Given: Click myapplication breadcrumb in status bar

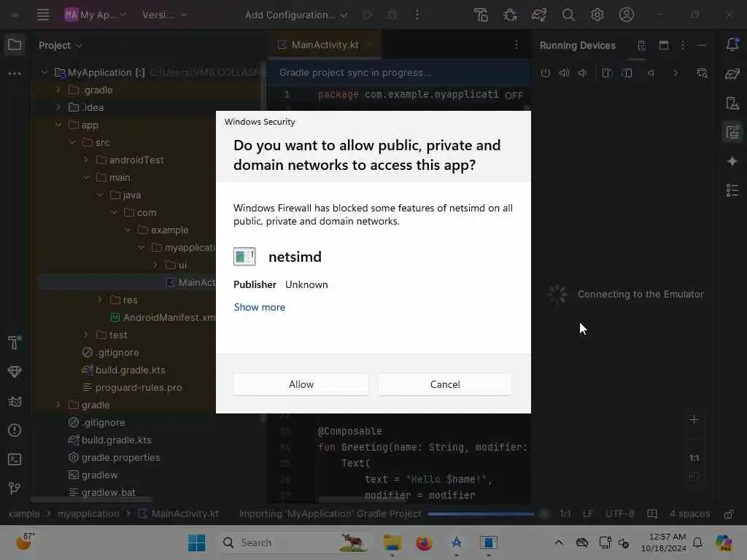Looking at the screenshot, I should 88,514.
